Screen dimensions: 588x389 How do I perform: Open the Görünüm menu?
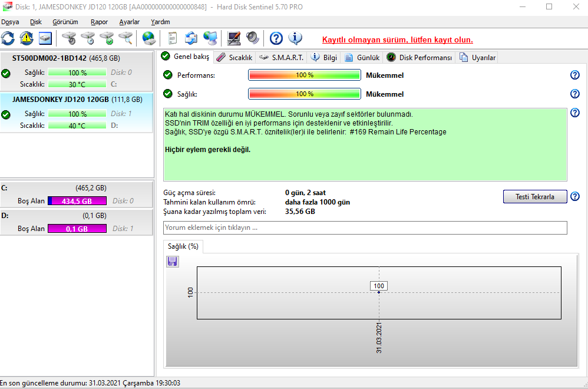(x=65, y=22)
